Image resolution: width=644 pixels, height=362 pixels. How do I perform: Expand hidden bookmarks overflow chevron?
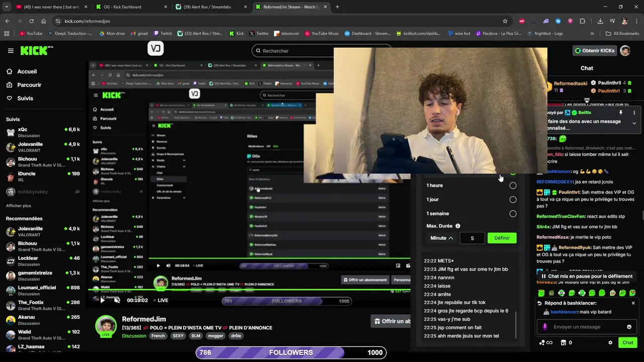pos(592,34)
